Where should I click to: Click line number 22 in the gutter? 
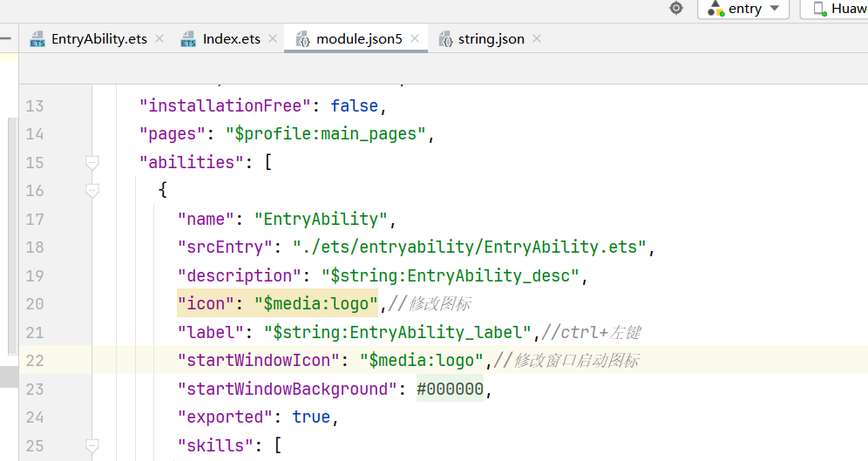34,361
